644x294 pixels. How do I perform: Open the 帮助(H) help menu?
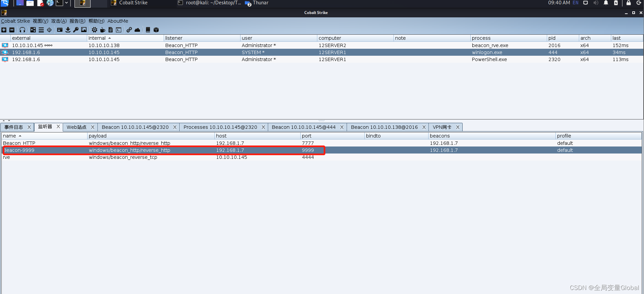pyautogui.click(x=97, y=21)
